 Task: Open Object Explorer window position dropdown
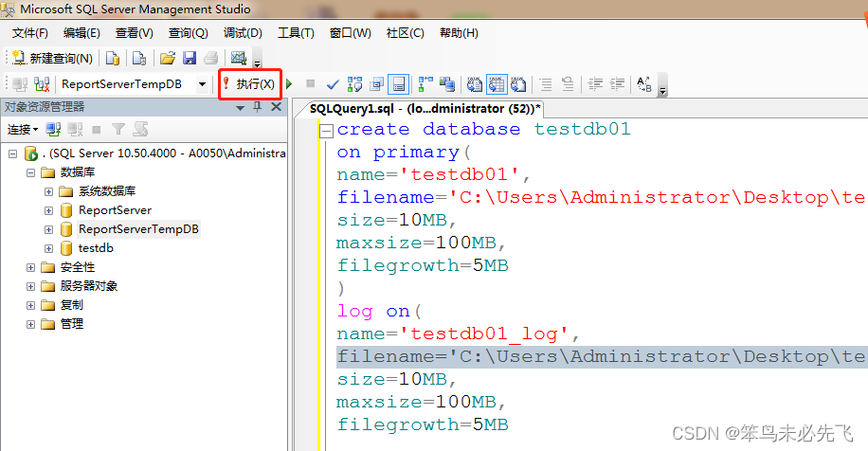241,108
